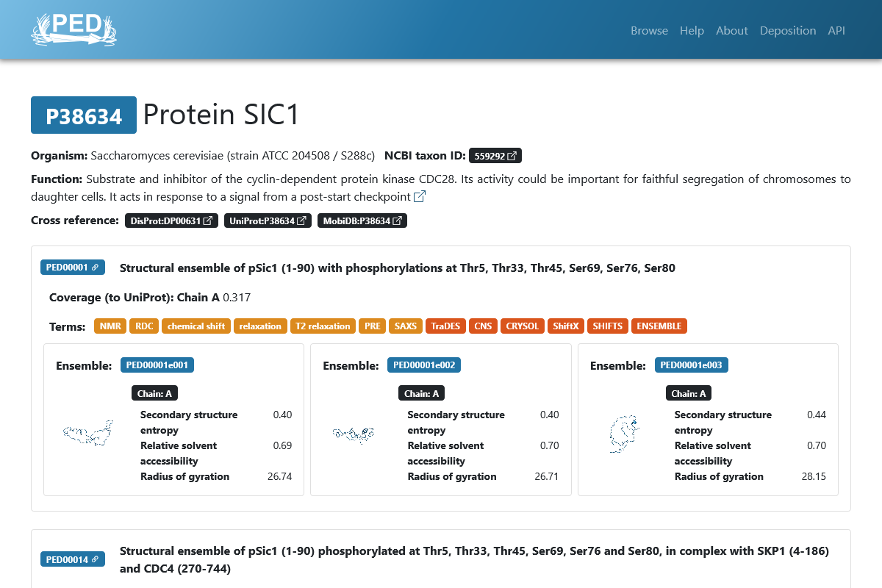The width and height of the screenshot is (882, 588).
Task: Open the UniProt:P38634 cross reference
Action: [268, 220]
